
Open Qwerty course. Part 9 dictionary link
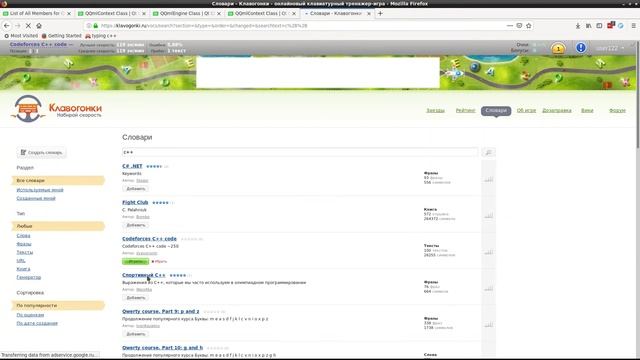(x=161, y=311)
